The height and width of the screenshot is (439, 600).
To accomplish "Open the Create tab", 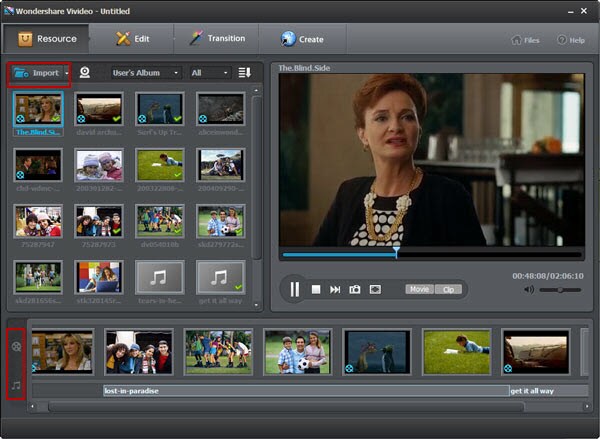I will 302,39.
